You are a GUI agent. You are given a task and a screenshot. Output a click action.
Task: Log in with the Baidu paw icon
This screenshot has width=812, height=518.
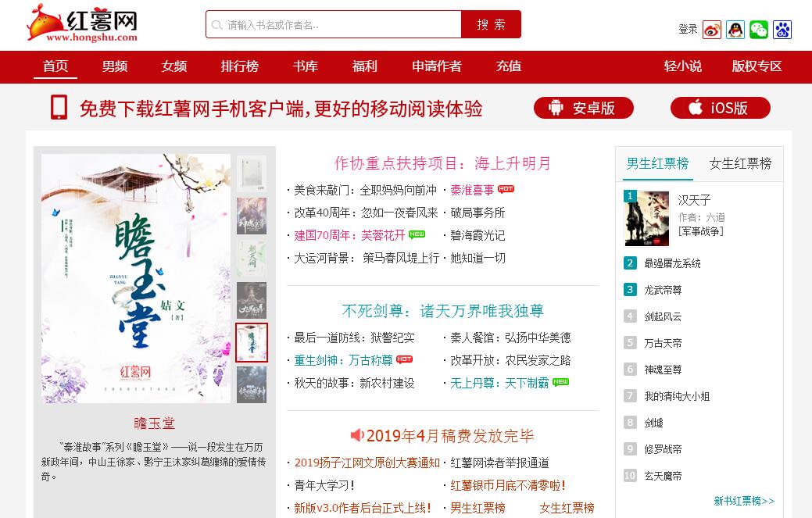click(x=782, y=30)
